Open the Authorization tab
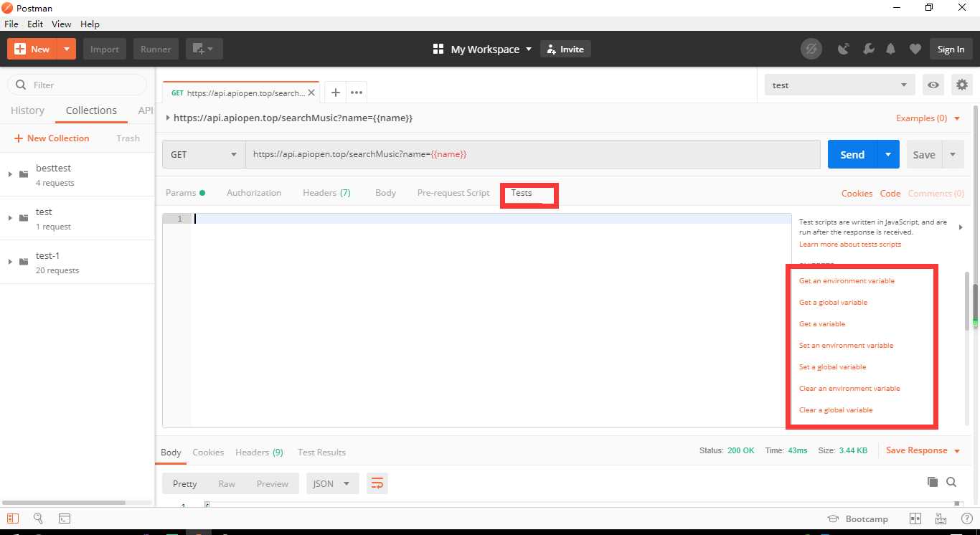This screenshot has width=980, height=535. 254,193
